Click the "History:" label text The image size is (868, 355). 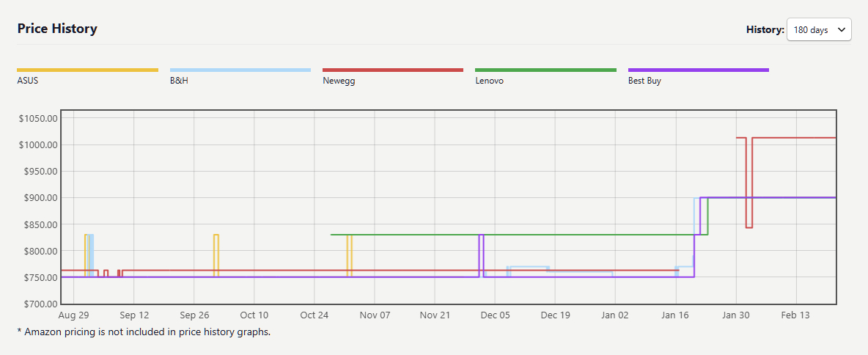pos(765,30)
